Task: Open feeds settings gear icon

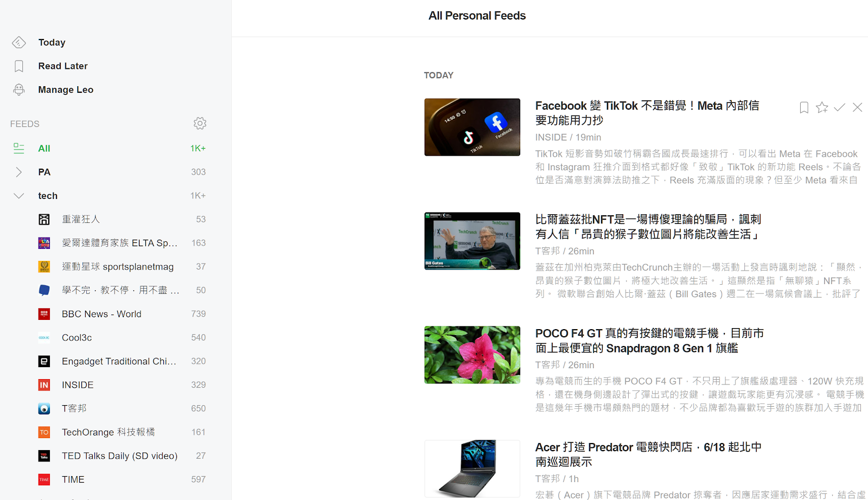Action: click(x=200, y=124)
